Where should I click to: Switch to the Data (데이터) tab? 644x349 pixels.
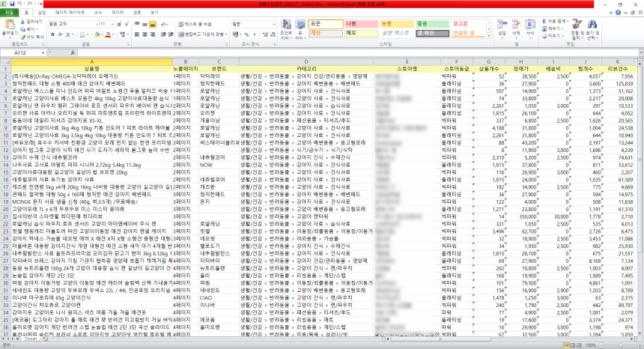pos(118,13)
